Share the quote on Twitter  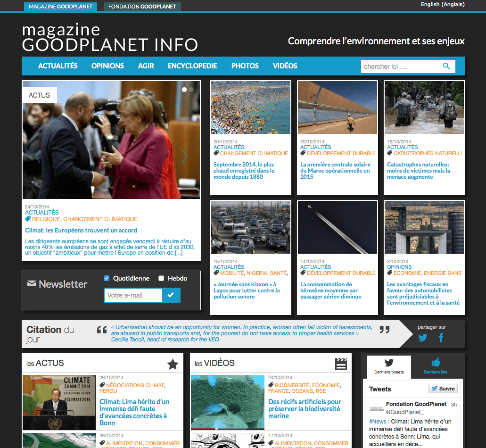click(x=423, y=338)
